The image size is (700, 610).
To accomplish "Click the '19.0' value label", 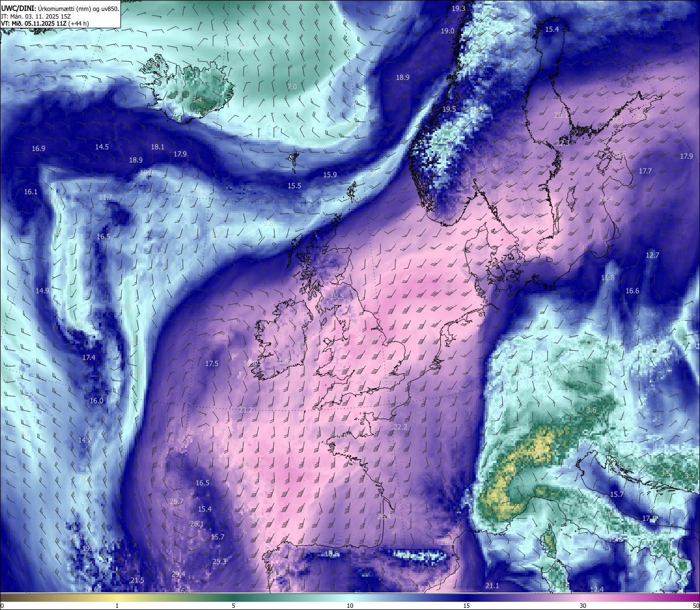I will click(x=447, y=31).
